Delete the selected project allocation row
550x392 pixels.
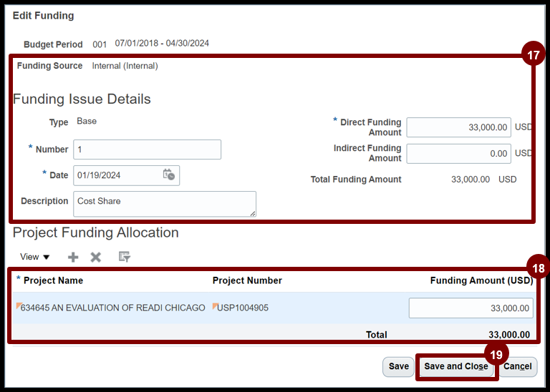coord(96,257)
